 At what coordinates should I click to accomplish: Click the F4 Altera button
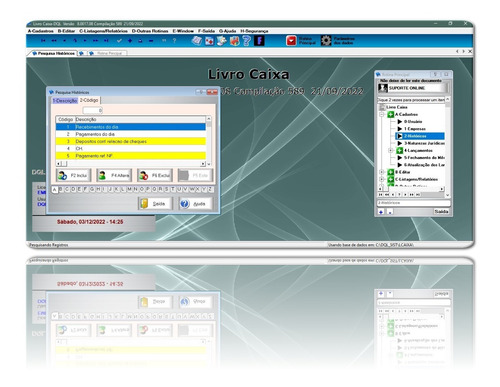(114, 175)
